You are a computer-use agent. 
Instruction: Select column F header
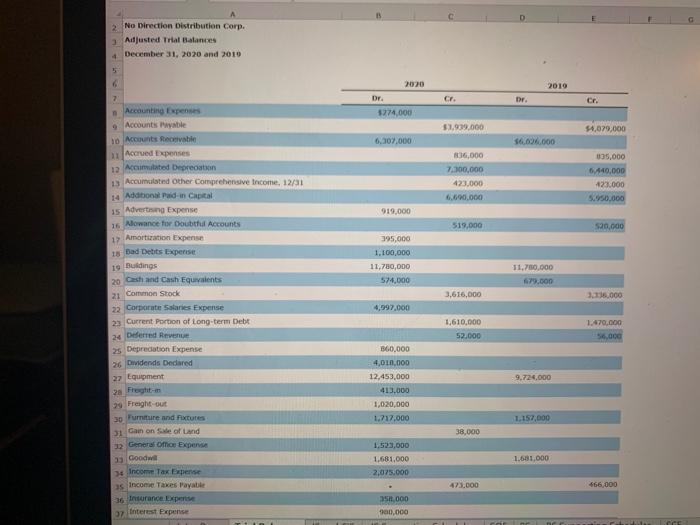coord(650,19)
